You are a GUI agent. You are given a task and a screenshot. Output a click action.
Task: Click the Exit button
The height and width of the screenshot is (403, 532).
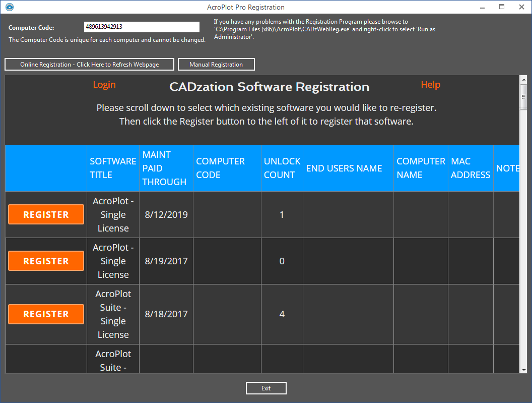pyautogui.click(x=266, y=388)
